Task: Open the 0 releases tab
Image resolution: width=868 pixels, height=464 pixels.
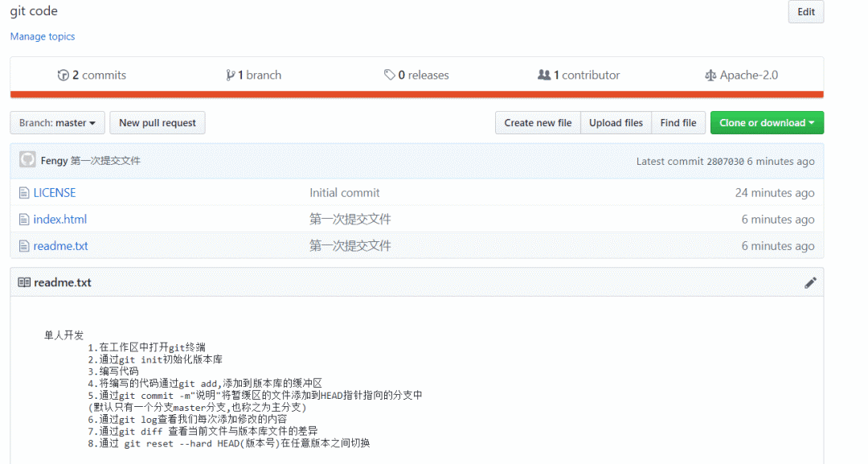Action: [x=417, y=75]
